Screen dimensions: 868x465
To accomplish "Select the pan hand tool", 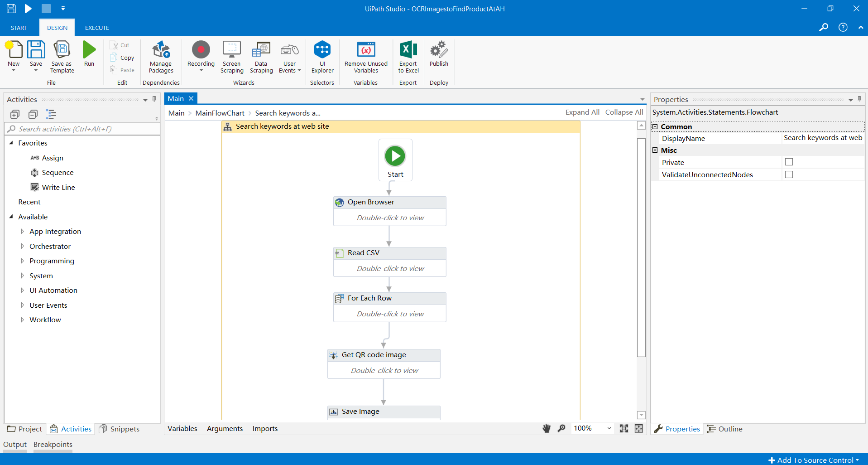I will 547,428.
